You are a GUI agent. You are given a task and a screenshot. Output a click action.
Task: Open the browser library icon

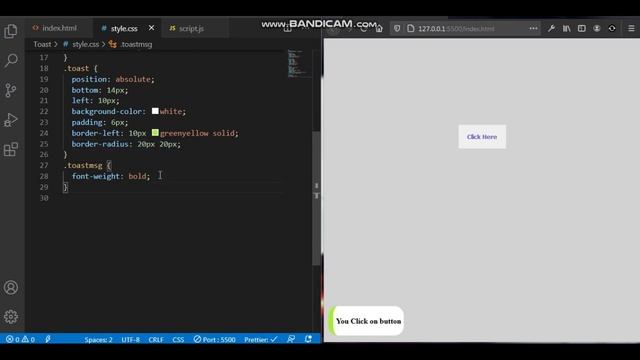(567, 29)
